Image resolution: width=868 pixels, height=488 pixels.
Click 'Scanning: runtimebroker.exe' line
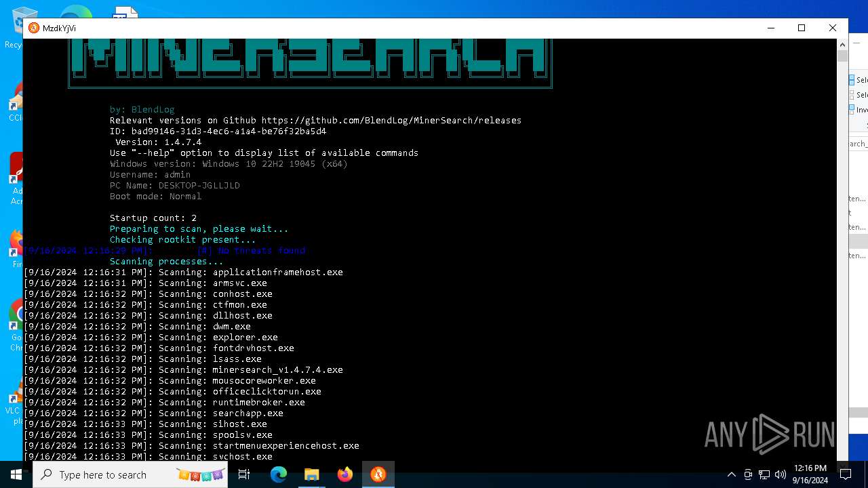[164, 402]
